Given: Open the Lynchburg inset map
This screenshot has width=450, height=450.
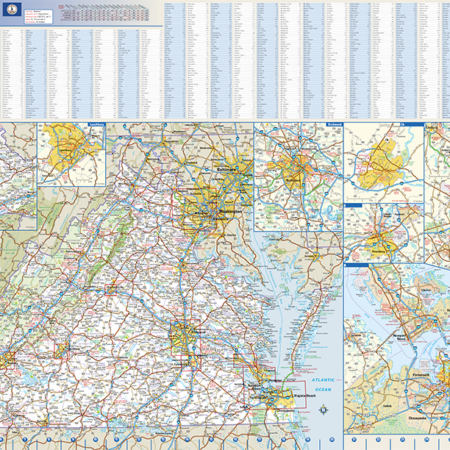Looking at the screenshot, I should point(72,155).
